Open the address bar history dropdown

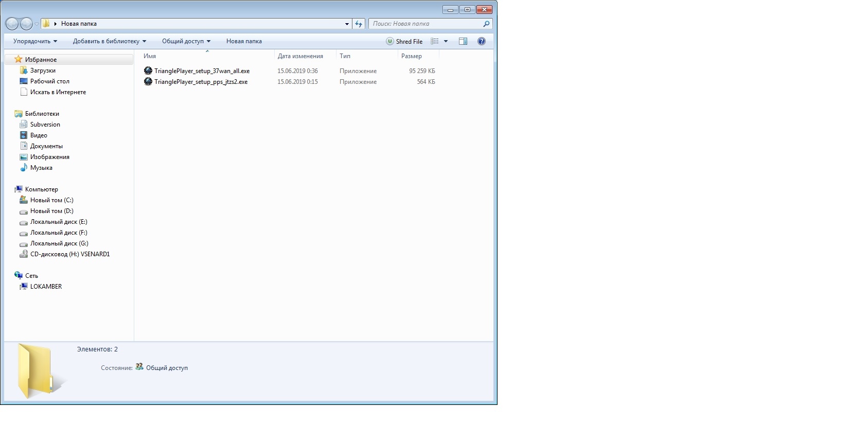coord(347,24)
